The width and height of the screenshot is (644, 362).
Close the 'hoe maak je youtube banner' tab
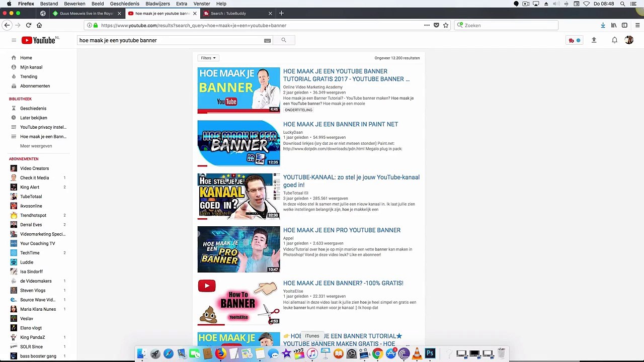[x=195, y=14]
